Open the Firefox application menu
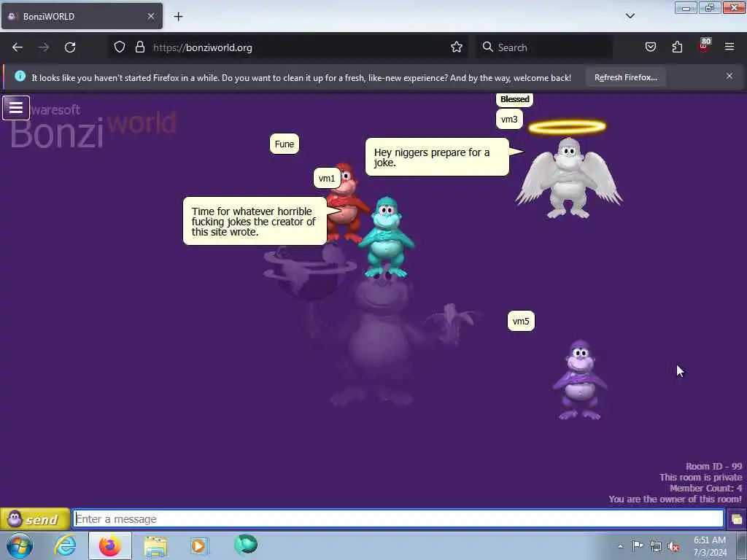This screenshot has height=560, width=747. pos(729,47)
